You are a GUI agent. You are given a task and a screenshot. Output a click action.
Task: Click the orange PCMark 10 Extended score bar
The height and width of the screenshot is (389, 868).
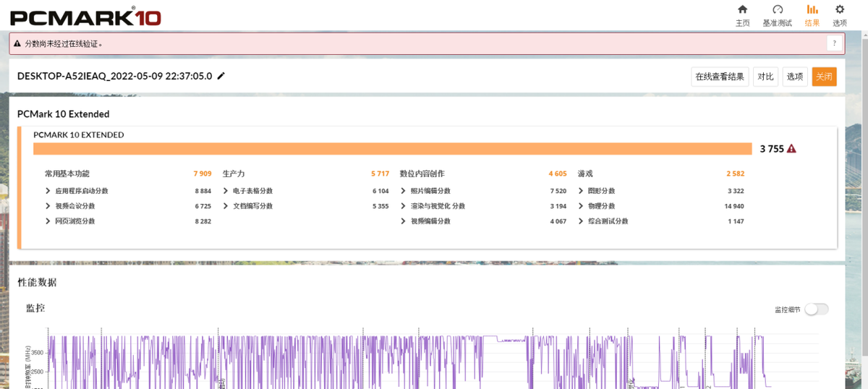pyautogui.click(x=393, y=149)
